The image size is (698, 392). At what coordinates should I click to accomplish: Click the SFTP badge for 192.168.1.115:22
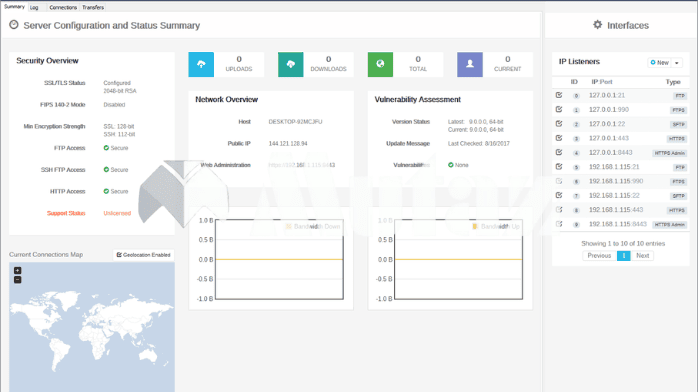point(678,196)
